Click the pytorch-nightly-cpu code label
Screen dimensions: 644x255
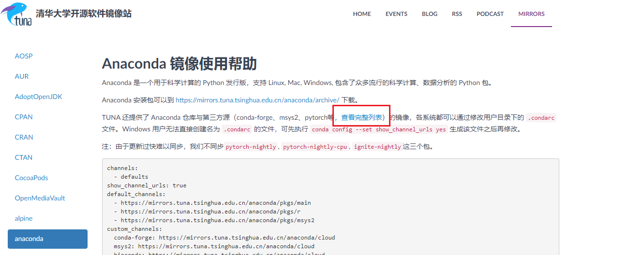[315, 147]
